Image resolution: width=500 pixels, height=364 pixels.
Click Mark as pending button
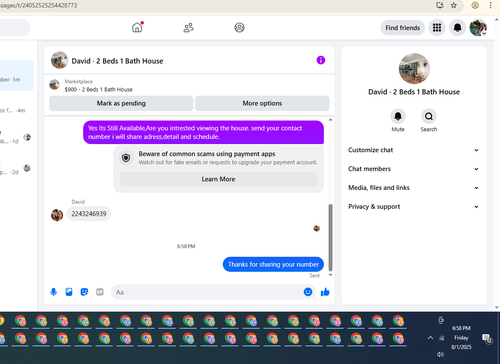(x=121, y=103)
